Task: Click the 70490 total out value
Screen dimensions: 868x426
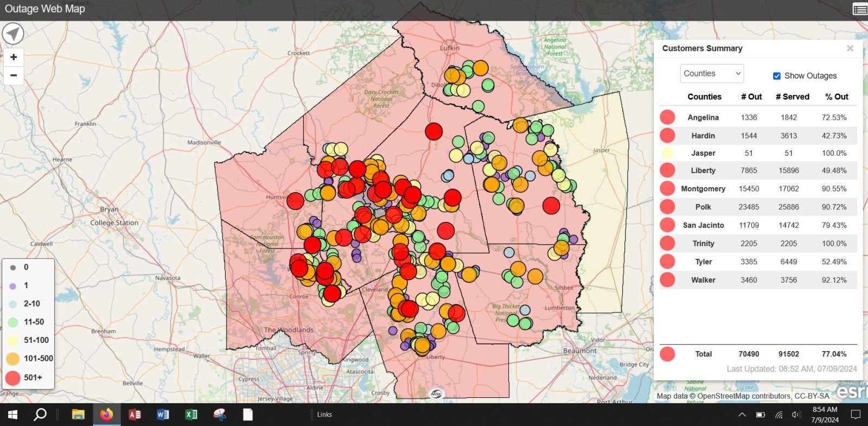Action: (749, 354)
